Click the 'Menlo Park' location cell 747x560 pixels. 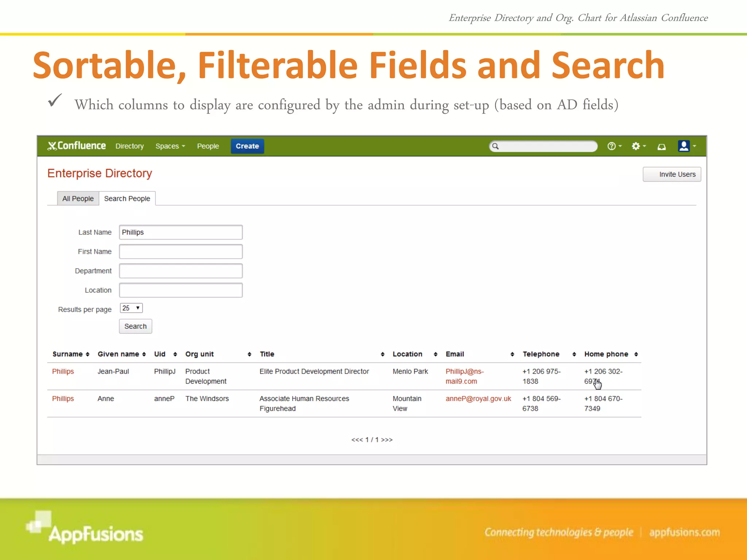point(410,372)
